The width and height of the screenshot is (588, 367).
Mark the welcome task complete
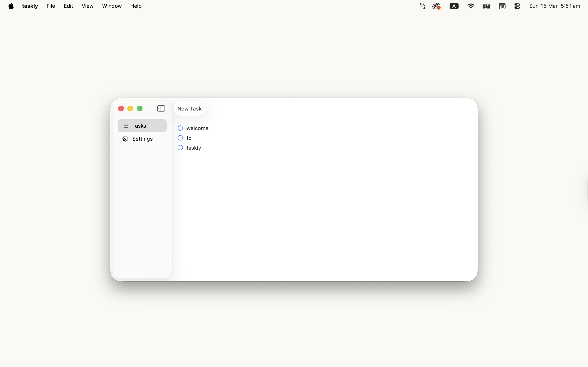pos(180,128)
